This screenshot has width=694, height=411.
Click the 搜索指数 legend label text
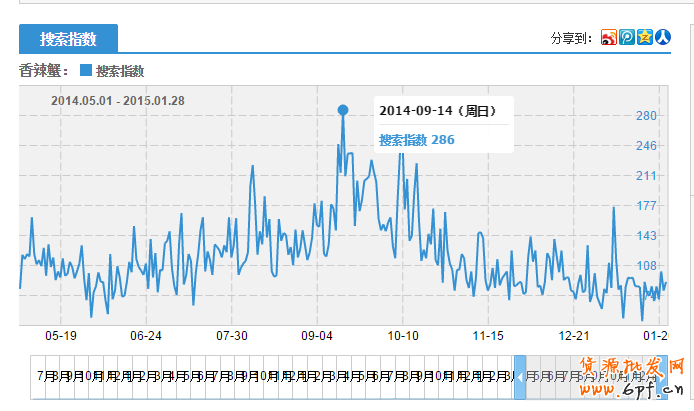[119, 71]
